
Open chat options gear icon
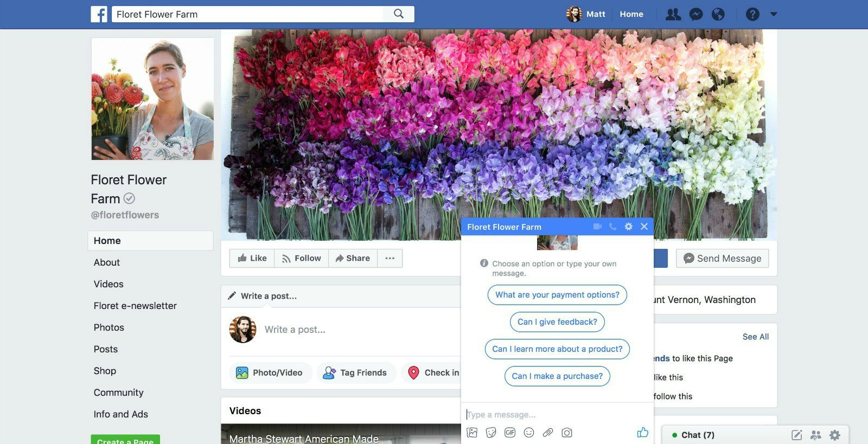(628, 227)
